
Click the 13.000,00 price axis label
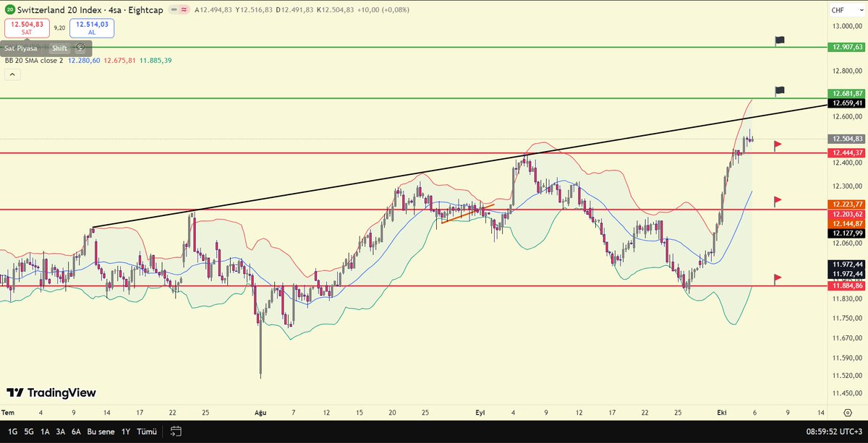pyautogui.click(x=848, y=27)
